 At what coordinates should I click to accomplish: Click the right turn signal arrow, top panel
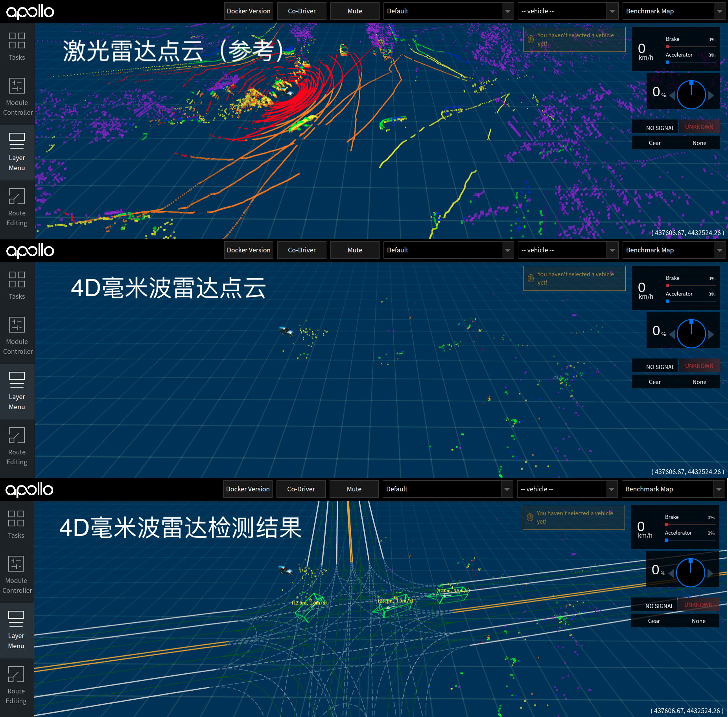pyautogui.click(x=711, y=95)
